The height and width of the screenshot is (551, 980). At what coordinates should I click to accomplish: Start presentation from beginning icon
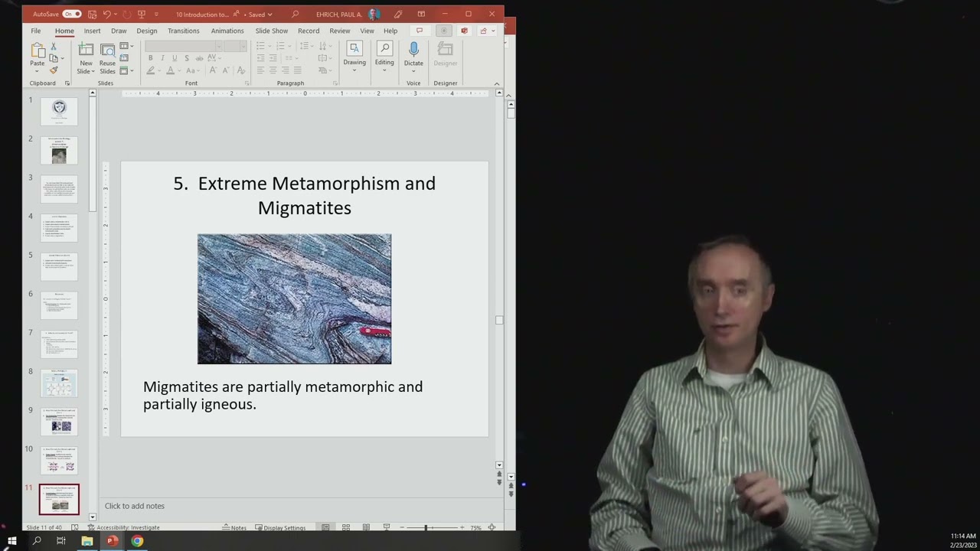[x=141, y=14]
